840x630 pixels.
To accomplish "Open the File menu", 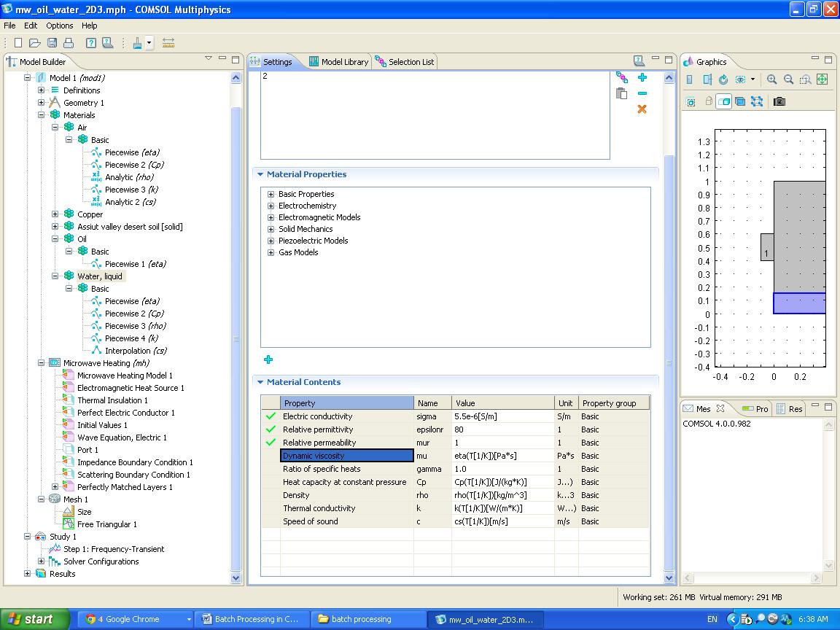I will [9, 26].
